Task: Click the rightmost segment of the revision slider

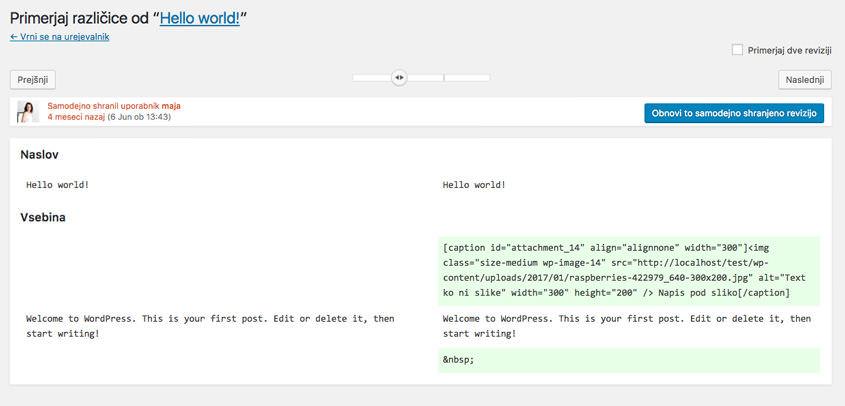Action: pyautogui.click(x=467, y=78)
